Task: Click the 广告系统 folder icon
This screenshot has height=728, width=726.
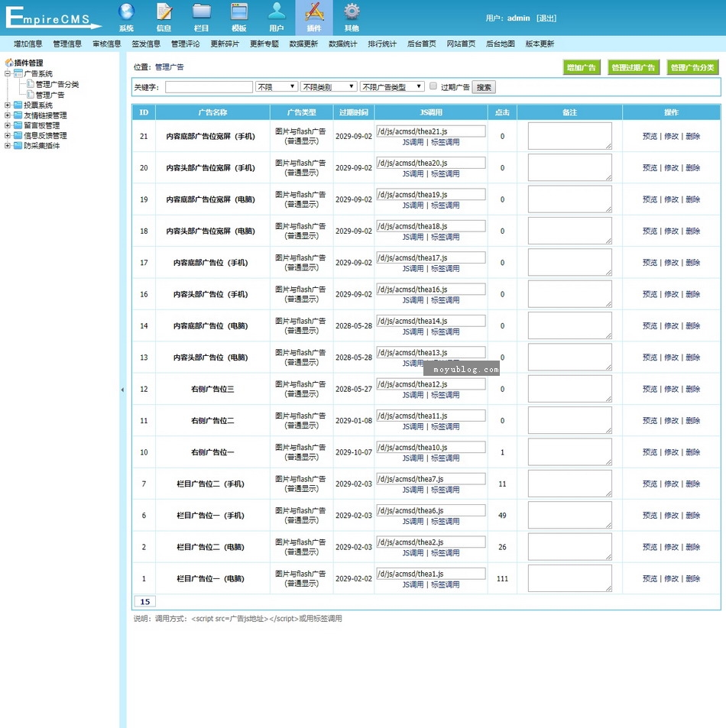Action: [x=18, y=73]
